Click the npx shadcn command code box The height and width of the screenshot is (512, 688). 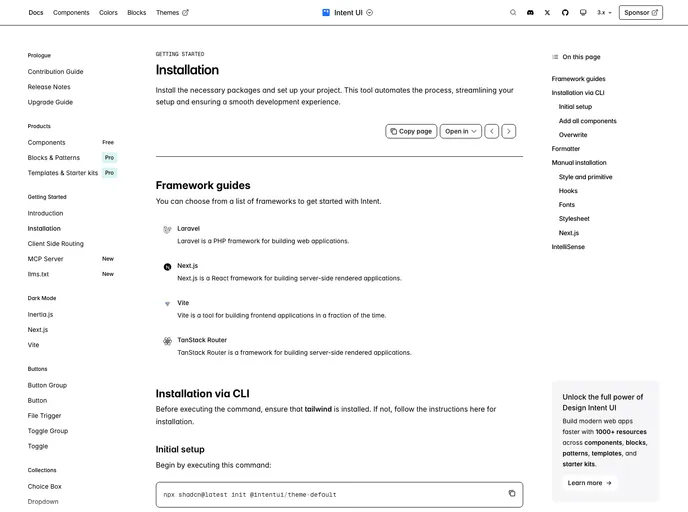[339, 494]
